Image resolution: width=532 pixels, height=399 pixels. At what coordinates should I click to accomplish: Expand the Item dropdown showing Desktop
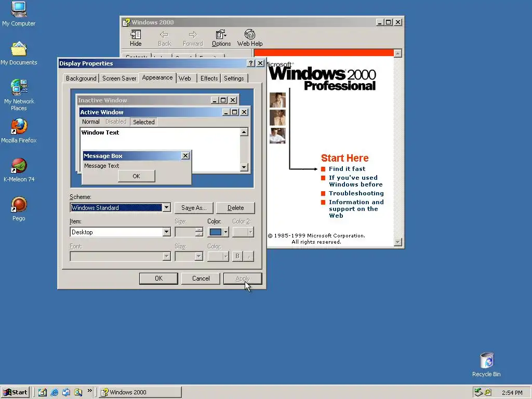[166, 232]
